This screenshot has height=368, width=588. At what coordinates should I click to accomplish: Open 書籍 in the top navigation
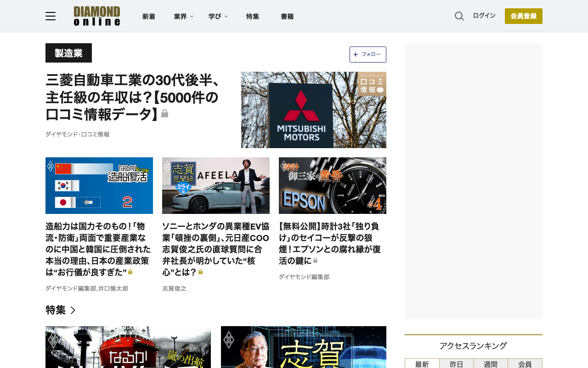point(287,17)
